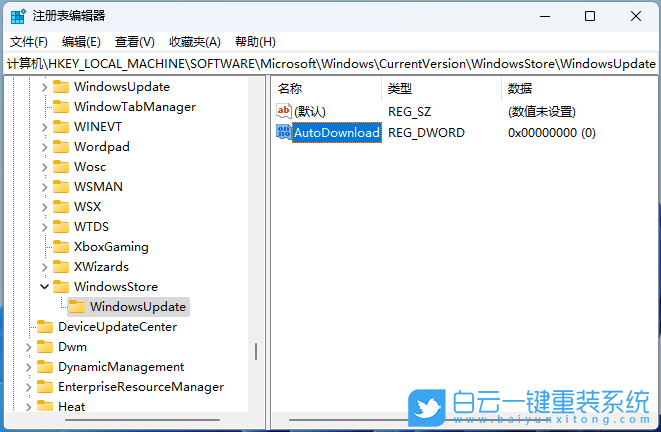
Task: Expand the Wordpad tree node
Action: (45, 147)
